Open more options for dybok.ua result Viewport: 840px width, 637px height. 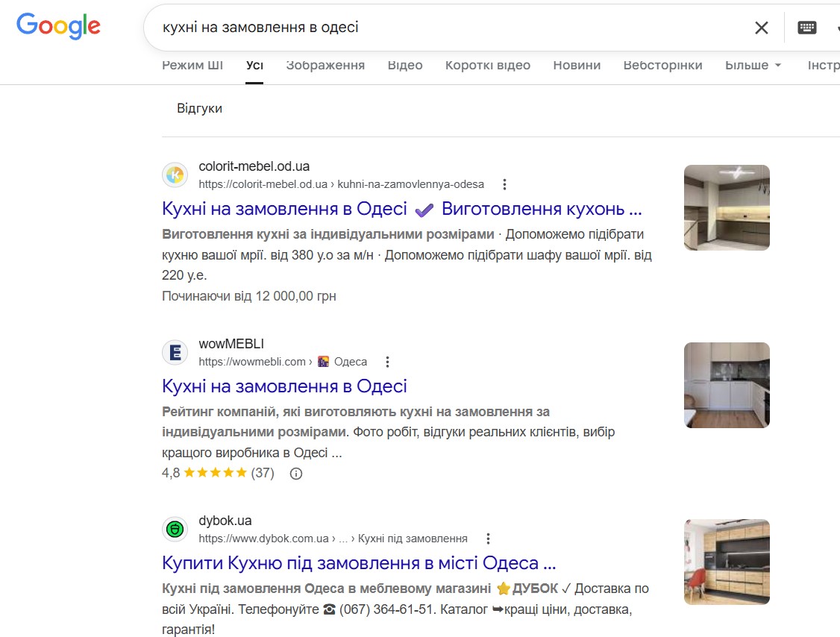[x=488, y=539]
